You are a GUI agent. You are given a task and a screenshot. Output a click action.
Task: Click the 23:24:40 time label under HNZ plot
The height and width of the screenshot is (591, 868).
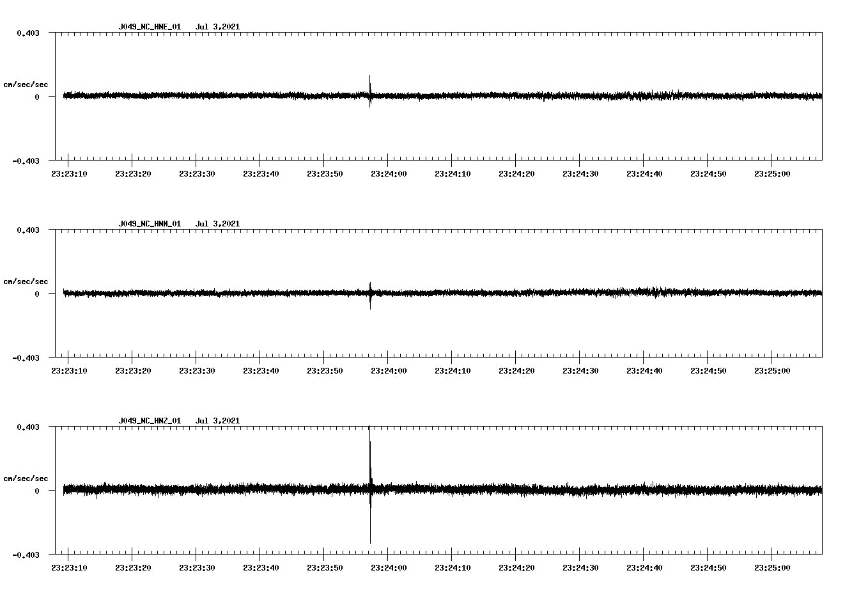(644, 568)
